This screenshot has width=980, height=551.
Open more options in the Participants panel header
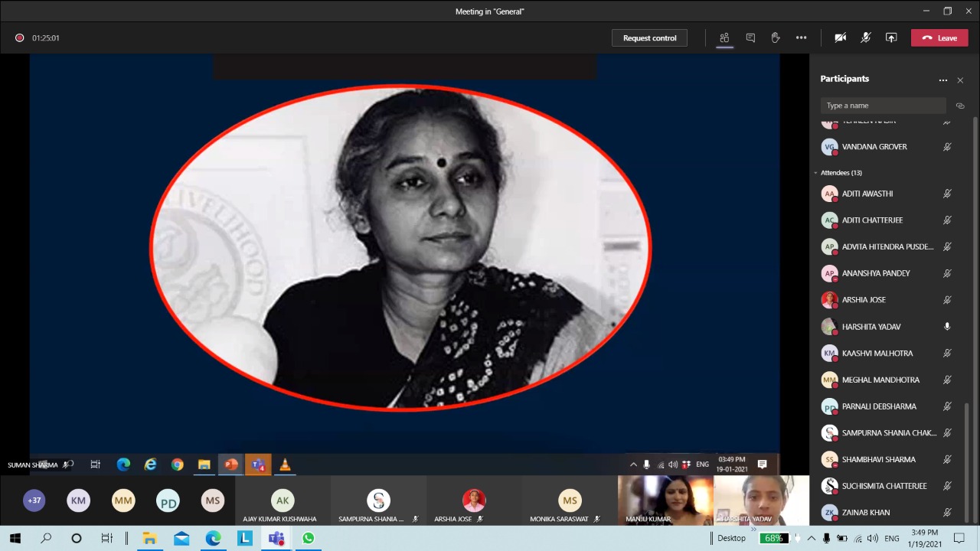943,80
